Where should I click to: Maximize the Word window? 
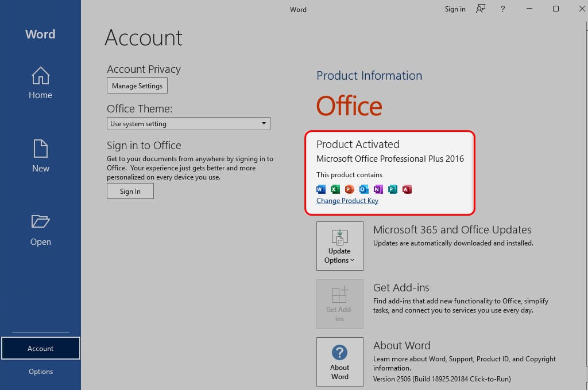click(x=556, y=9)
